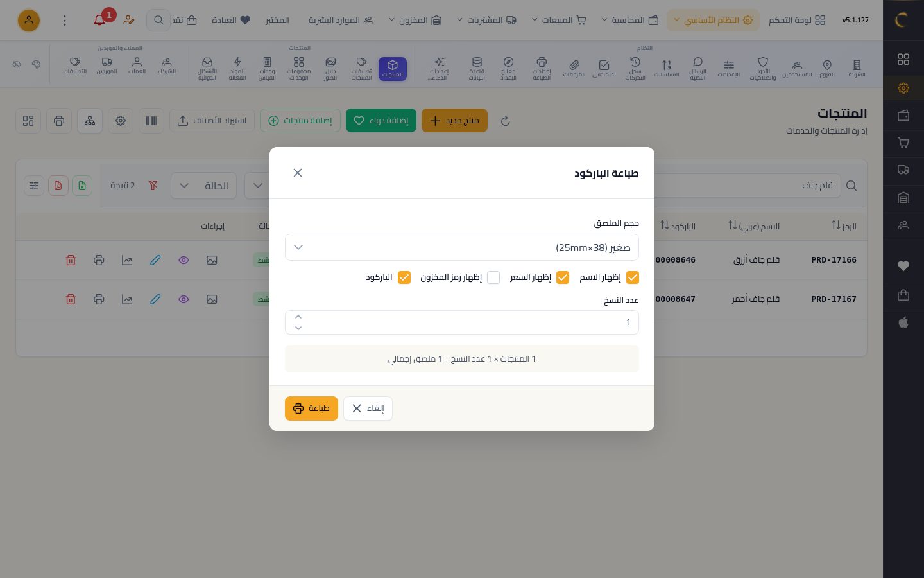924x578 pixels.
Task: View the PRD-17166 row using the eye icon
Action: [x=184, y=260]
